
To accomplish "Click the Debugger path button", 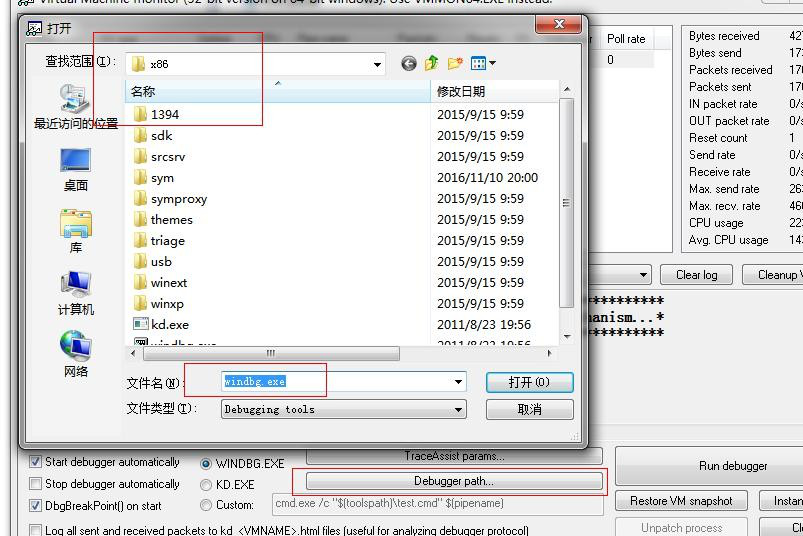I will (x=454, y=481).
